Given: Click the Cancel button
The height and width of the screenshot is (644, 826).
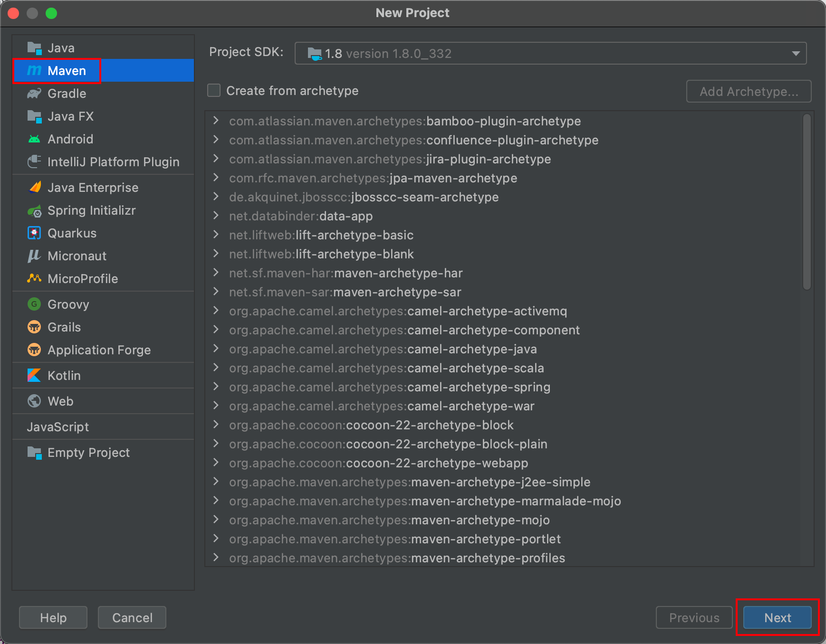Looking at the screenshot, I should click(132, 617).
